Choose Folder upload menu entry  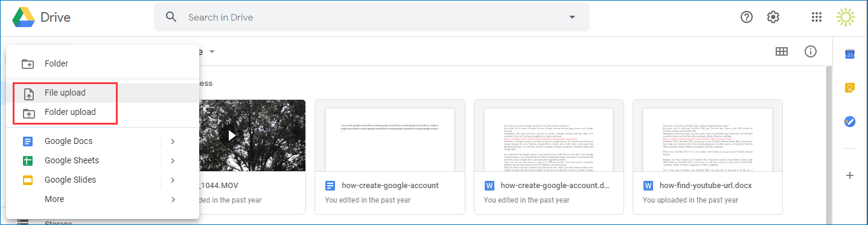pyautogui.click(x=103, y=112)
